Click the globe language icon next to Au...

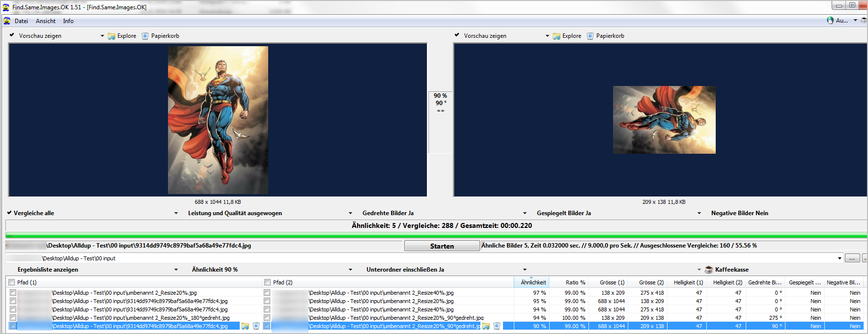pos(830,21)
